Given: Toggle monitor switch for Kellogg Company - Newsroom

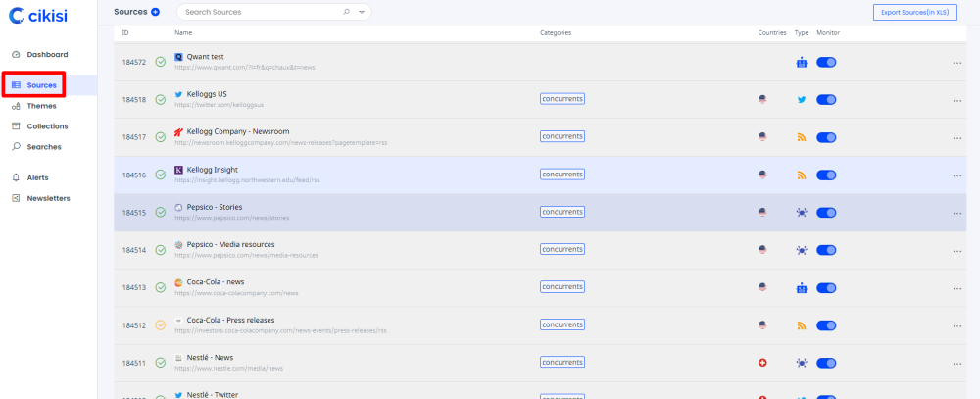Looking at the screenshot, I should click(825, 137).
